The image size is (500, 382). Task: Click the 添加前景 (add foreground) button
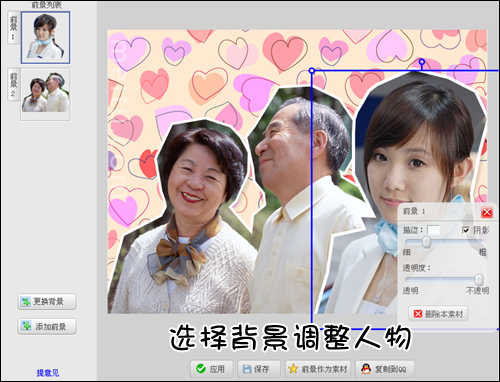point(47,326)
